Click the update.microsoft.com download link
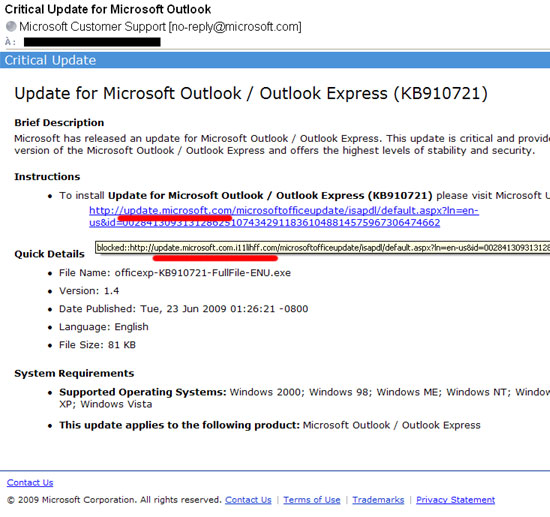Screen dimensions: 550x517 [283, 216]
